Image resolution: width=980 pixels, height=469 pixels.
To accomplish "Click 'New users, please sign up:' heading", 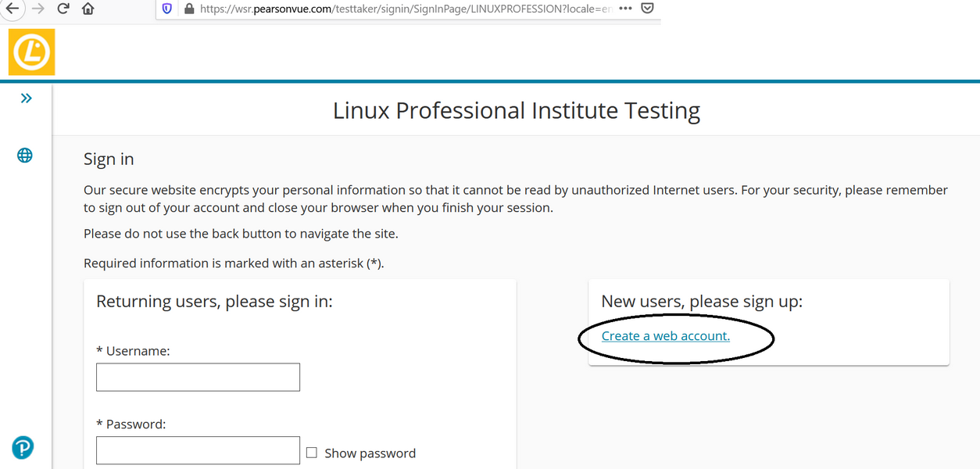I will (702, 301).
